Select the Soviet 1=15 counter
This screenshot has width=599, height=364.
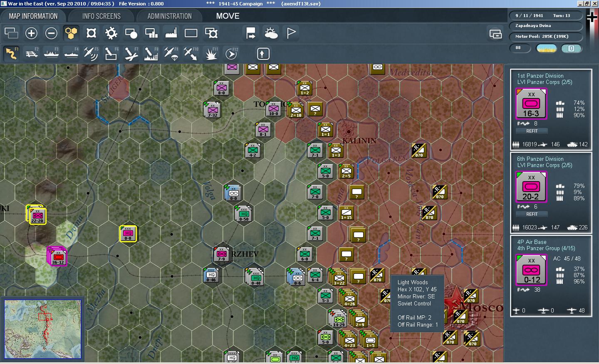tap(347, 212)
